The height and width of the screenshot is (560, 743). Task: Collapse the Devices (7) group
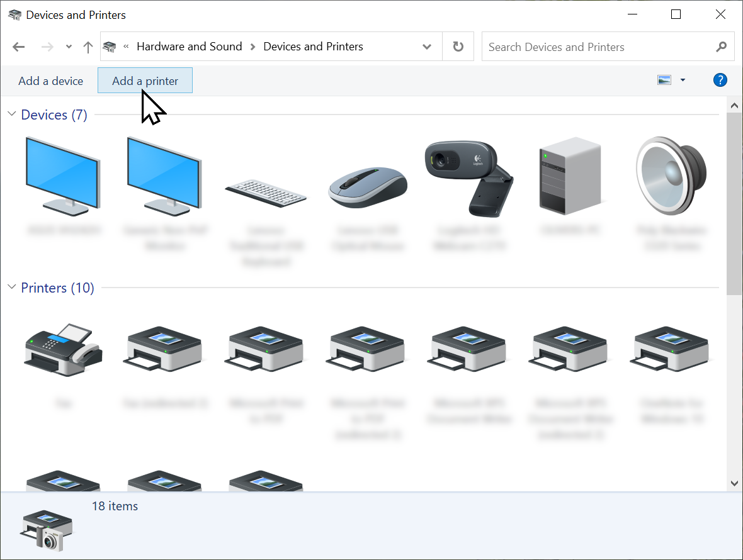(x=11, y=115)
